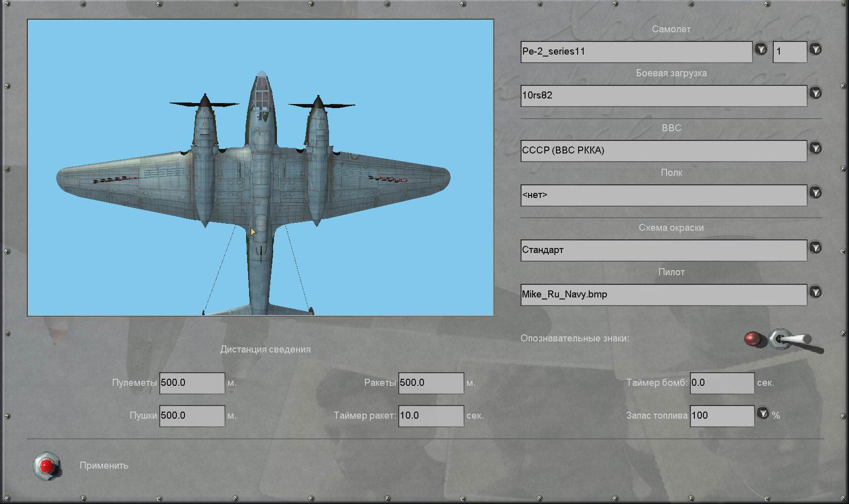Expand the ВВС air force dropdown arrow
Viewport: 849px width, 504px height.
pyautogui.click(x=815, y=148)
